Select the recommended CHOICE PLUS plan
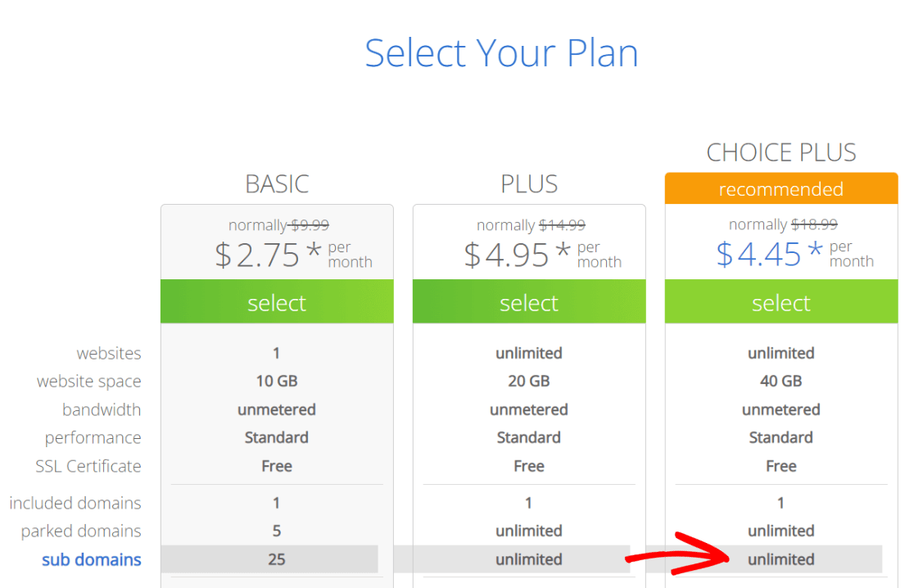The image size is (914, 588). (781, 302)
